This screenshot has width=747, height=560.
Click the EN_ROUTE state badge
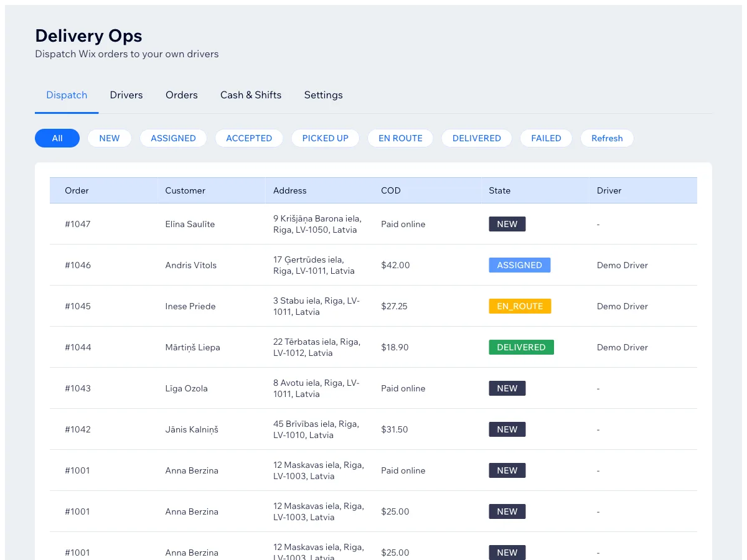(x=520, y=306)
